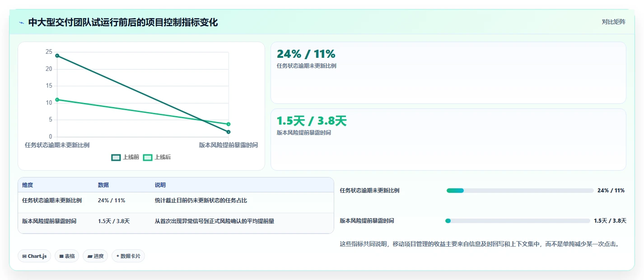This screenshot has width=644, height=280.
Task: Click the 从首次出现异常信号 description cell
Action: pos(215,221)
